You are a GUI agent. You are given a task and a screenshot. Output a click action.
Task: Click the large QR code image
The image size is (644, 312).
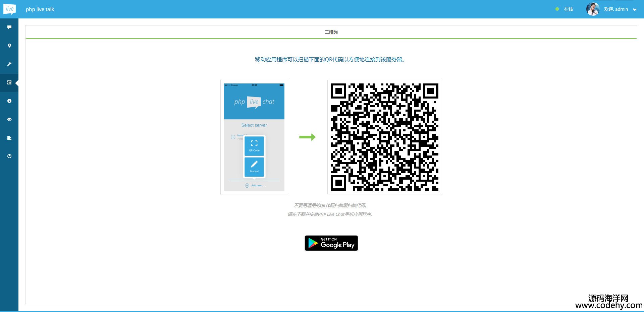click(x=385, y=137)
